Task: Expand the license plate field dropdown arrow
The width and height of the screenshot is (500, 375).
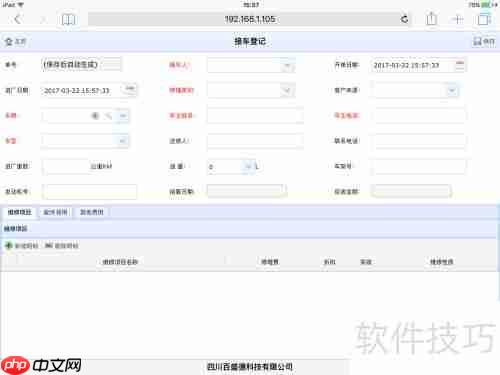Action: click(x=123, y=116)
